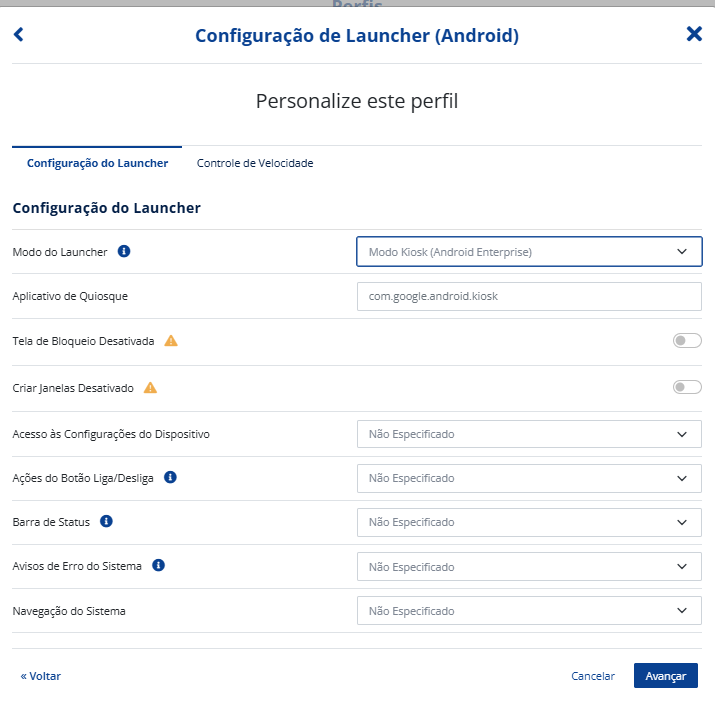
Task: Toggle the Criar Janelas Desativado switch
Action: point(687,387)
